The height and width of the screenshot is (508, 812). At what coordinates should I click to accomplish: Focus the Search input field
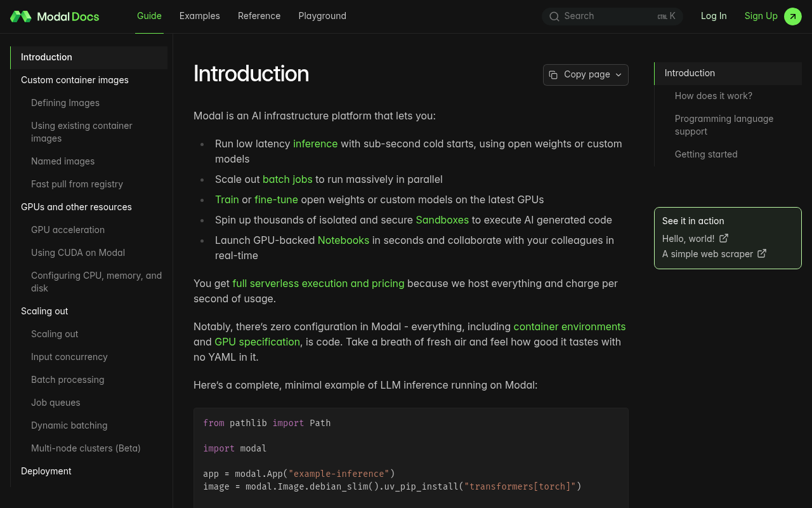612,17
